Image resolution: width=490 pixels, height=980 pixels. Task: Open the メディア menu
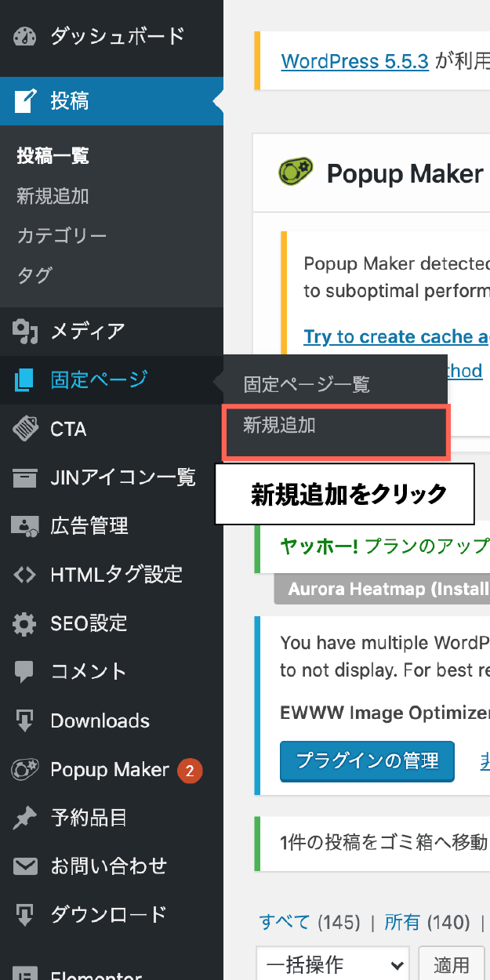coord(111,332)
